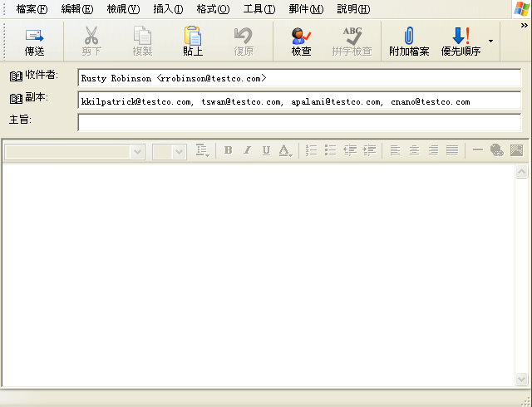Open the 優先順序 dropdown arrow
Image resolution: width=532 pixels, height=407 pixels.
click(x=490, y=41)
